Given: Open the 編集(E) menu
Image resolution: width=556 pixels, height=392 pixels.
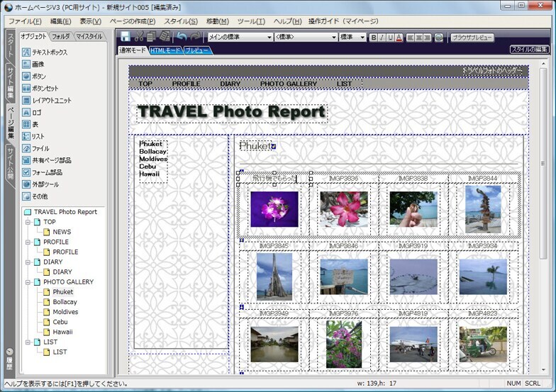Looking at the screenshot, I should (x=61, y=21).
